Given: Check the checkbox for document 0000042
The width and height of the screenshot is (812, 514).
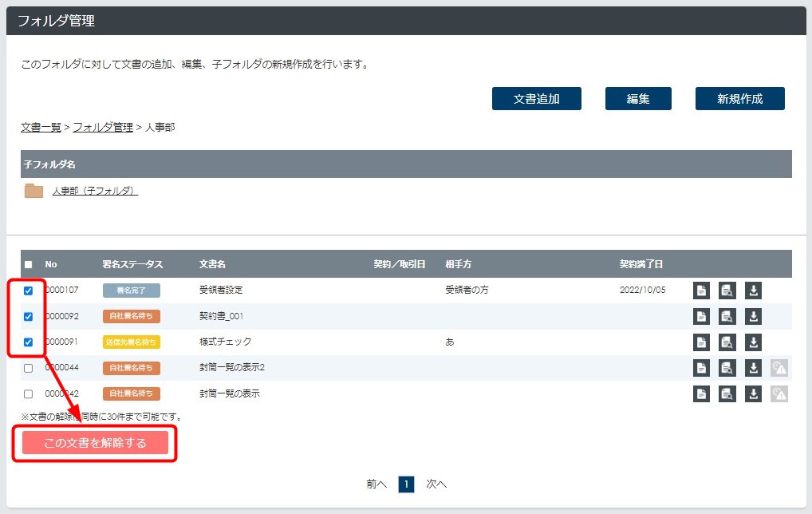Looking at the screenshot, I should pos(29,393).
